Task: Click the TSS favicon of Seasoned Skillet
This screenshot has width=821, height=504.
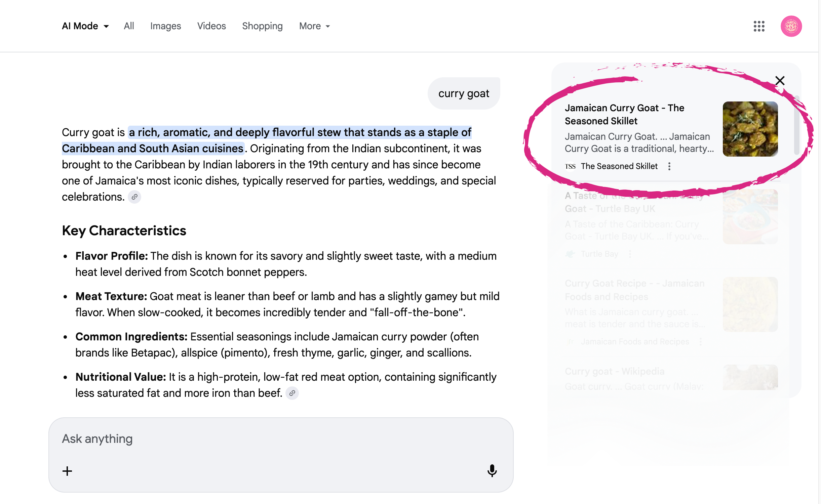Action: tap(570, 166)
